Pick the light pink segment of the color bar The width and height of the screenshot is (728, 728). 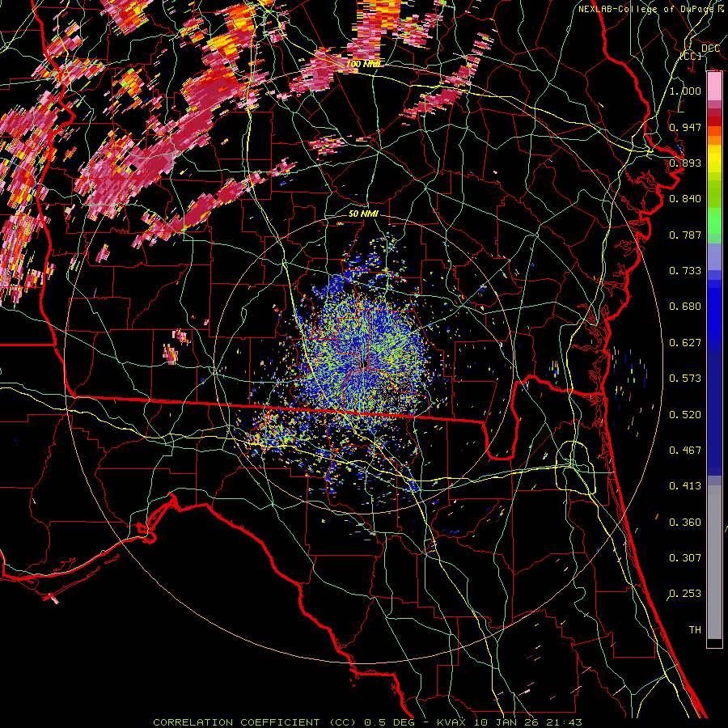coord(714,87)
